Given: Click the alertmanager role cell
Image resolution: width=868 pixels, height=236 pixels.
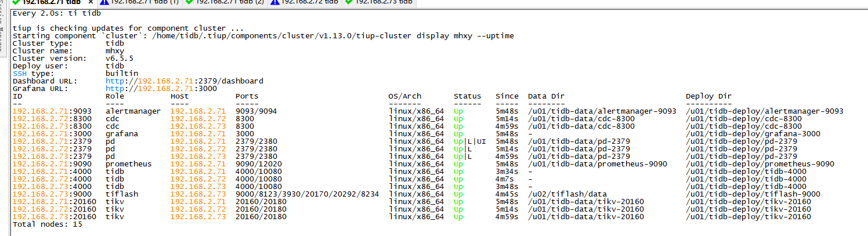Looking at the screenshot, I should click(x=133, y=111).
